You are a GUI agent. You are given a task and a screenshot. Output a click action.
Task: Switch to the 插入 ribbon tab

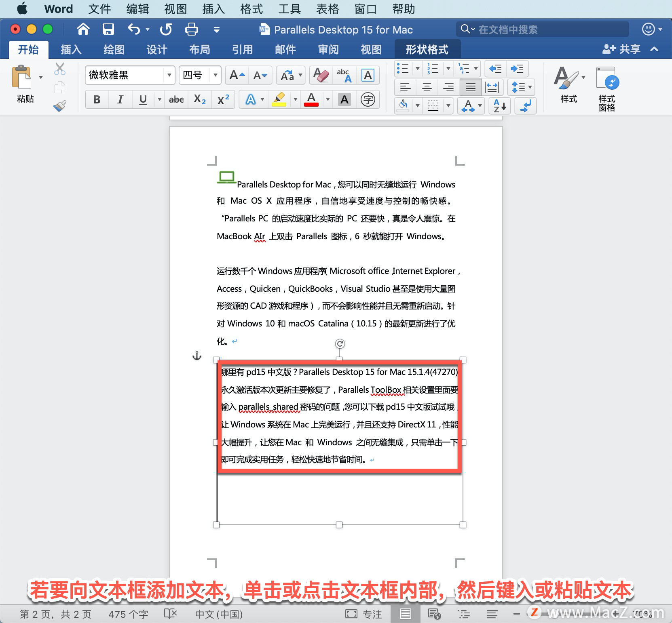coord(71,50)
